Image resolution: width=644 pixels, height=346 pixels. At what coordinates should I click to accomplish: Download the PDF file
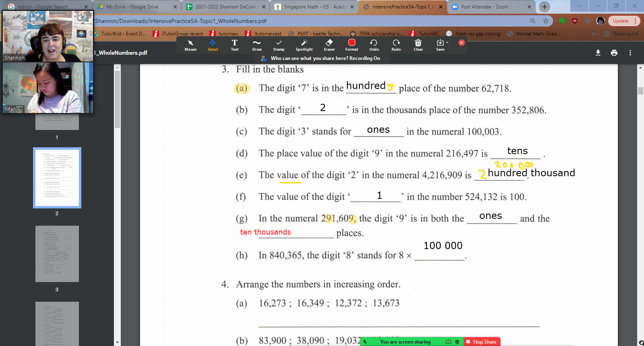598,53
